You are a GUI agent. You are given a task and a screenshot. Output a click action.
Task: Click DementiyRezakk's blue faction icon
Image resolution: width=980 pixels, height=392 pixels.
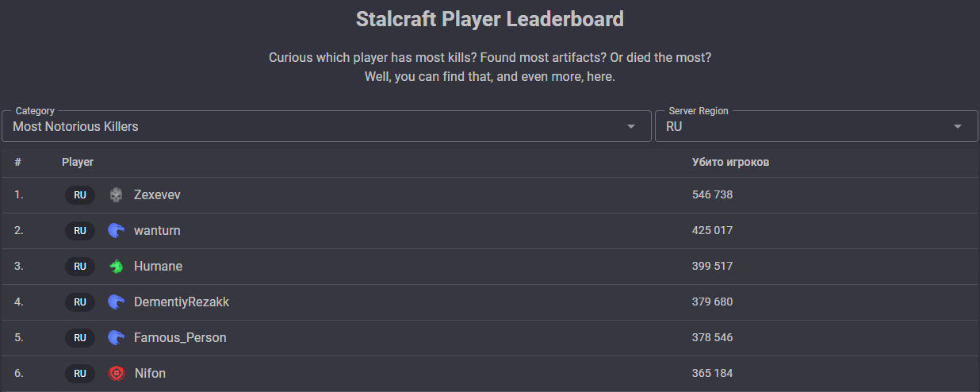117,302
